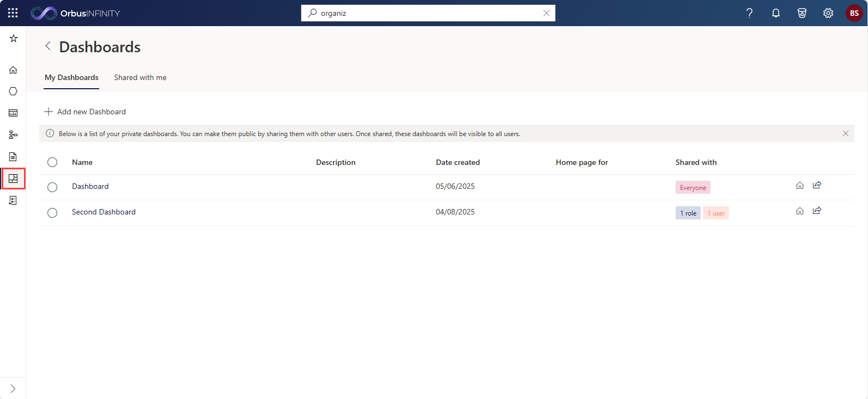Go to Home in the sidebar
Viewport: 868px width, 399px height.
(x=13, y=70)
